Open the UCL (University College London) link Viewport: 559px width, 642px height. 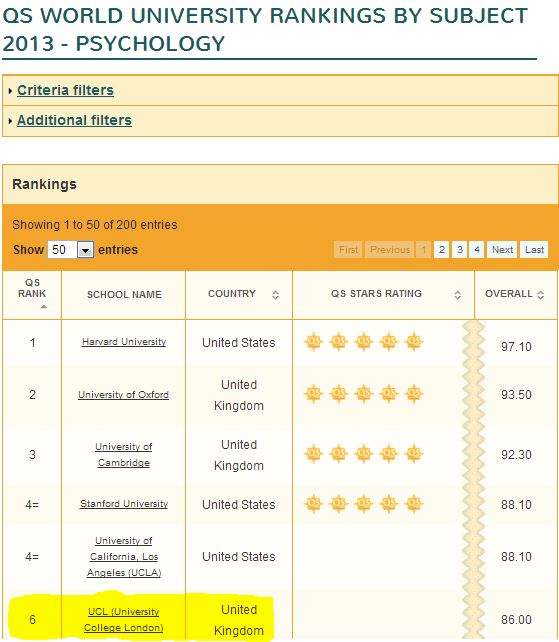tap(124, 619)
